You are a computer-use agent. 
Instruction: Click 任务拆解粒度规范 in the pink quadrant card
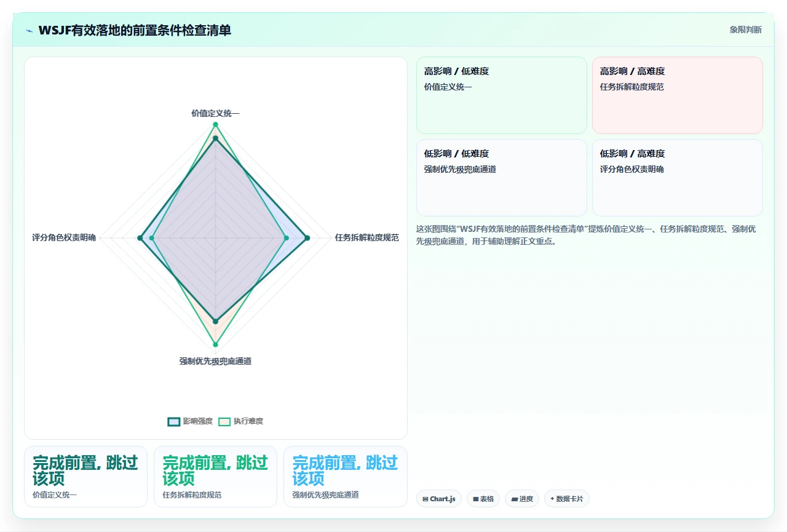tap(632, 87)
